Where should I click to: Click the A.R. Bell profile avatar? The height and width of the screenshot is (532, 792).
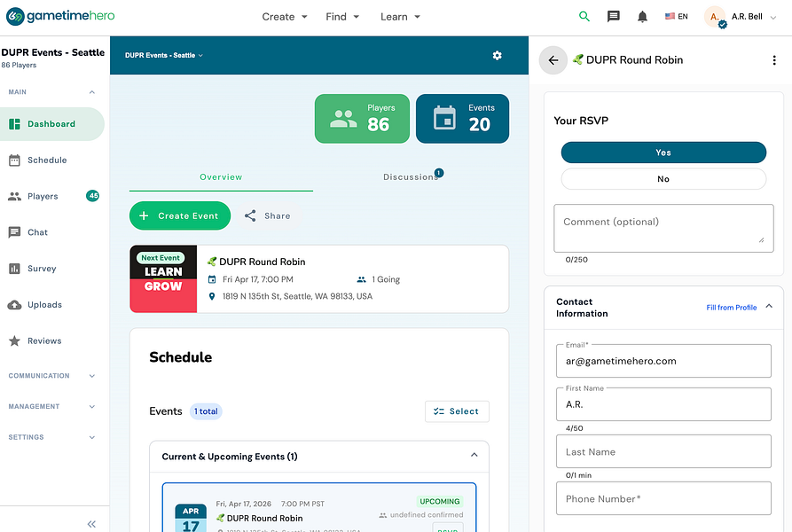tap(715, 17)
